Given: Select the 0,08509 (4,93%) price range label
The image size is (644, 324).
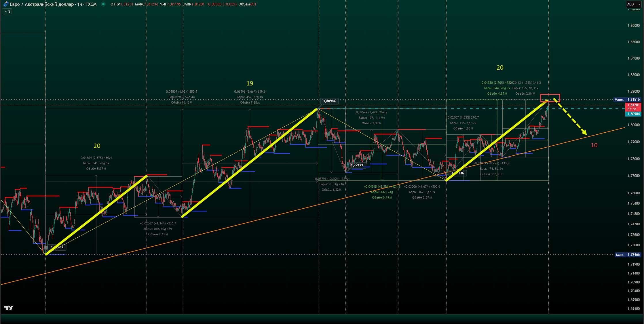Looking at the screenshot, I should point(181,92).
